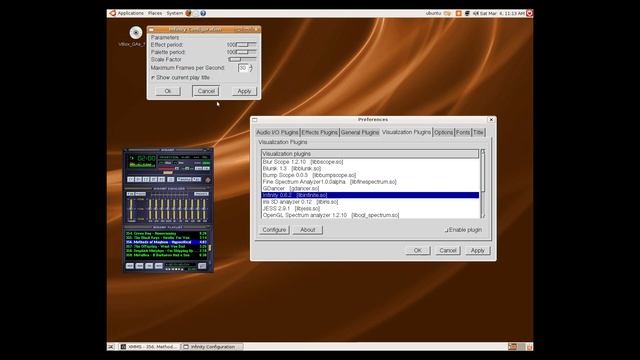Select Bump Scope 0.0.3 plugin row

click(x=370, y=175)
